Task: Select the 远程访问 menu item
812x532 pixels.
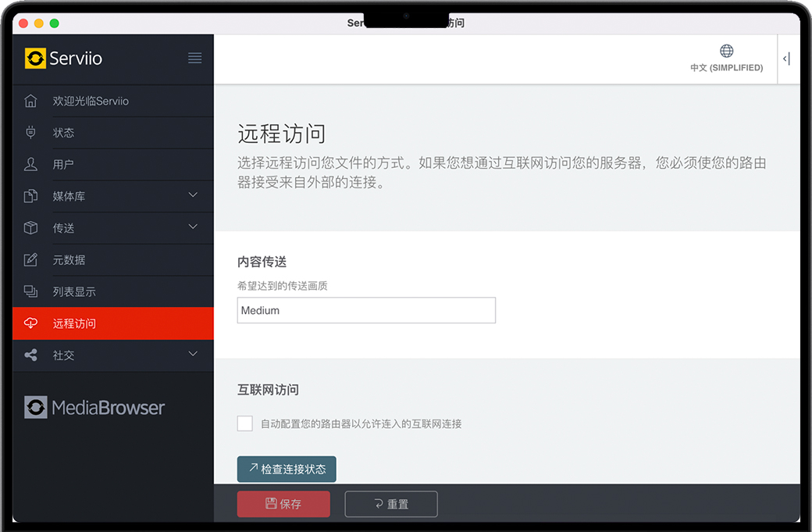Action: [74, 323]
